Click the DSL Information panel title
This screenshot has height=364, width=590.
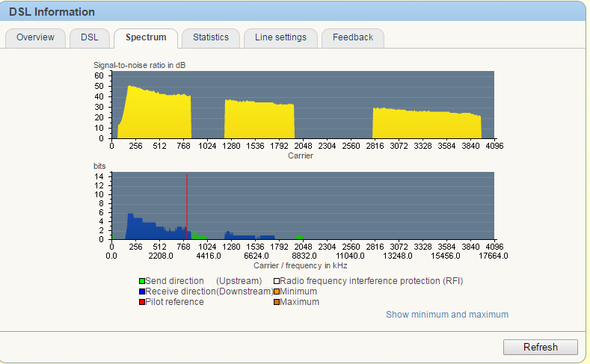tap(52, 12)
